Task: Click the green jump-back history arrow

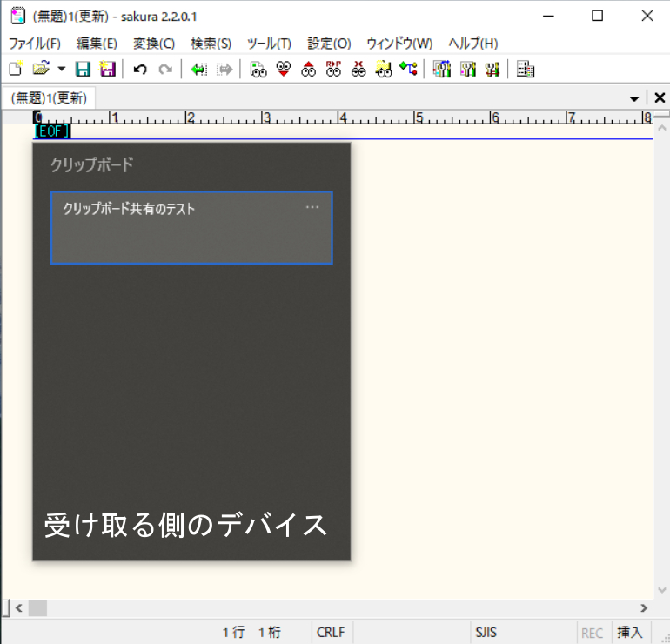Action: point(198,70)
